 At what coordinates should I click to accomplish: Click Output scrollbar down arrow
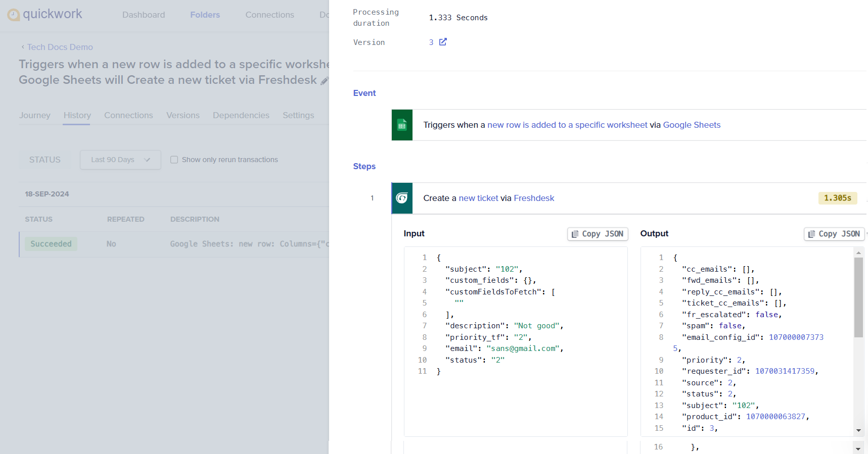click(858, 431)
